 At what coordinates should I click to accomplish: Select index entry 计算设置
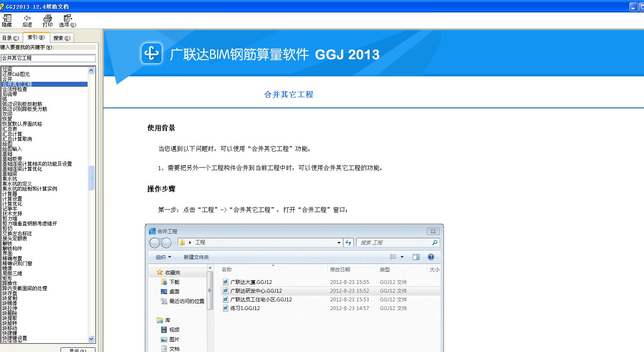(x=12, y=199)
